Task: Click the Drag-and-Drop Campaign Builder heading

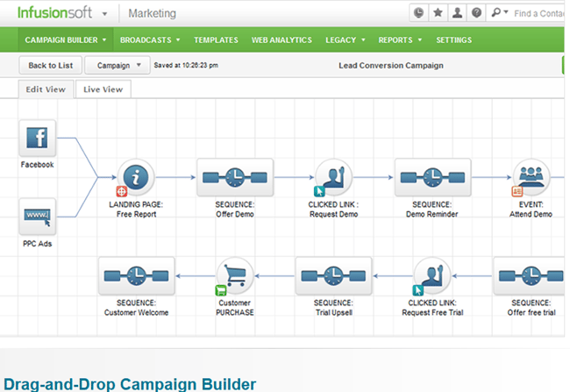Action: 130,384
